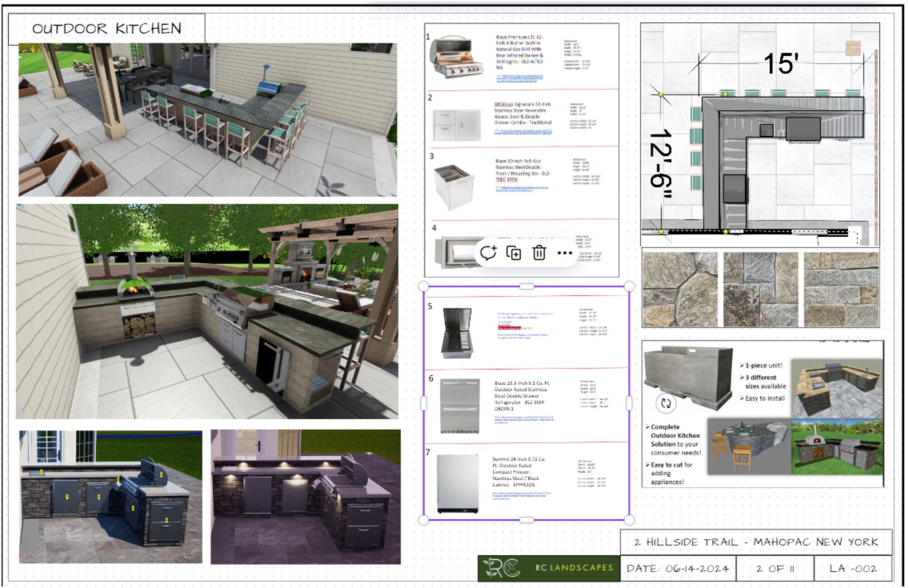Select the top outdoor kitchen patio rendering
This screenshot has width=909, height=588.
[208, 120]
